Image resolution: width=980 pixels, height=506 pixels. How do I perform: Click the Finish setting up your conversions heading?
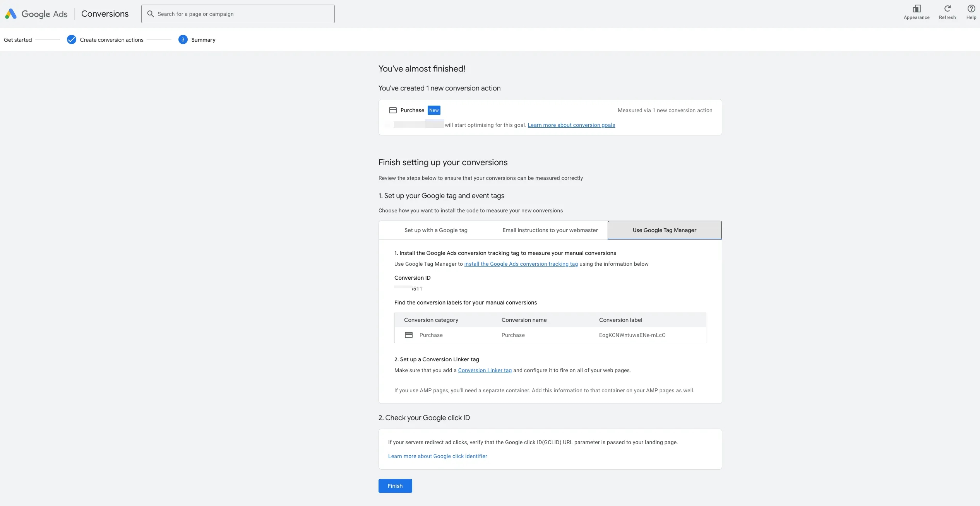click(443, 162)
